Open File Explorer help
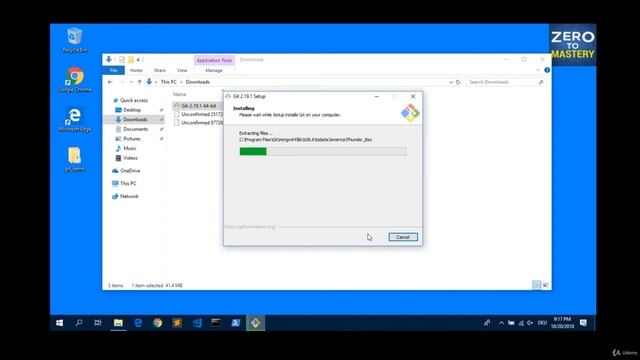 547,70
